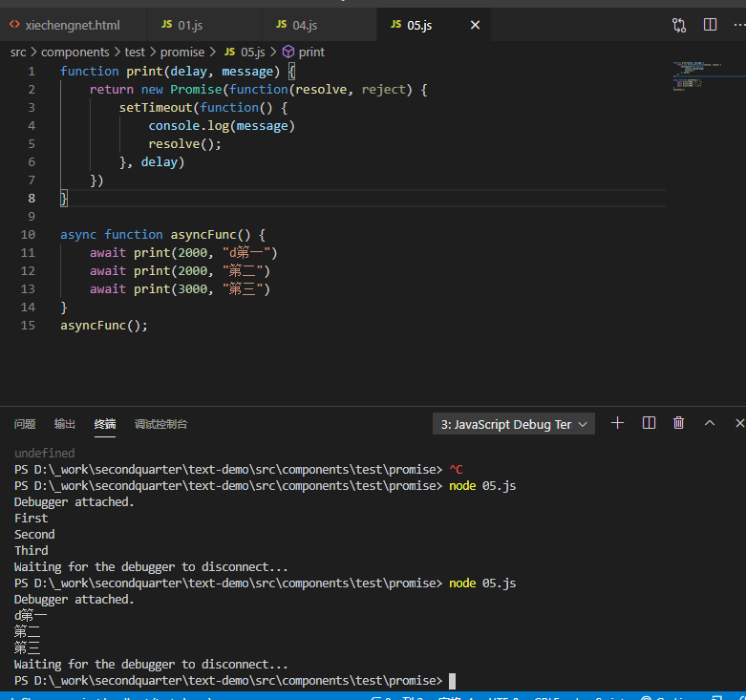Screen dimensions: 746x700
Task: Open the xiechengnet.html tab
Action: pos(72,25)
